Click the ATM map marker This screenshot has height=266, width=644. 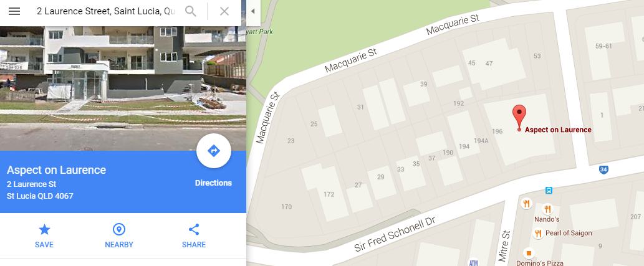(474, 262)
